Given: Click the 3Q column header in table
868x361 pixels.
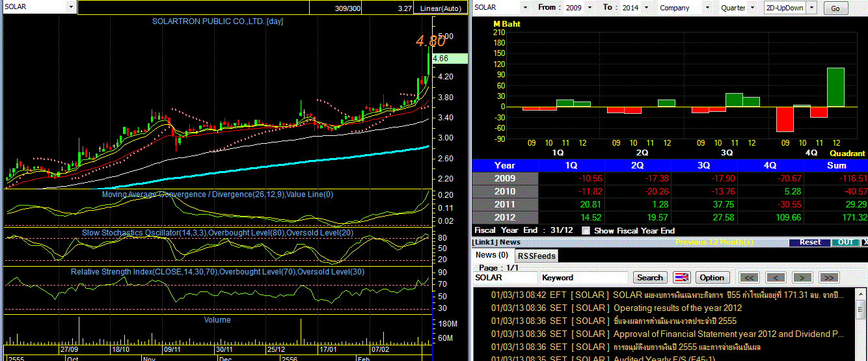Looking at the screenshot, I should (704, 165).
